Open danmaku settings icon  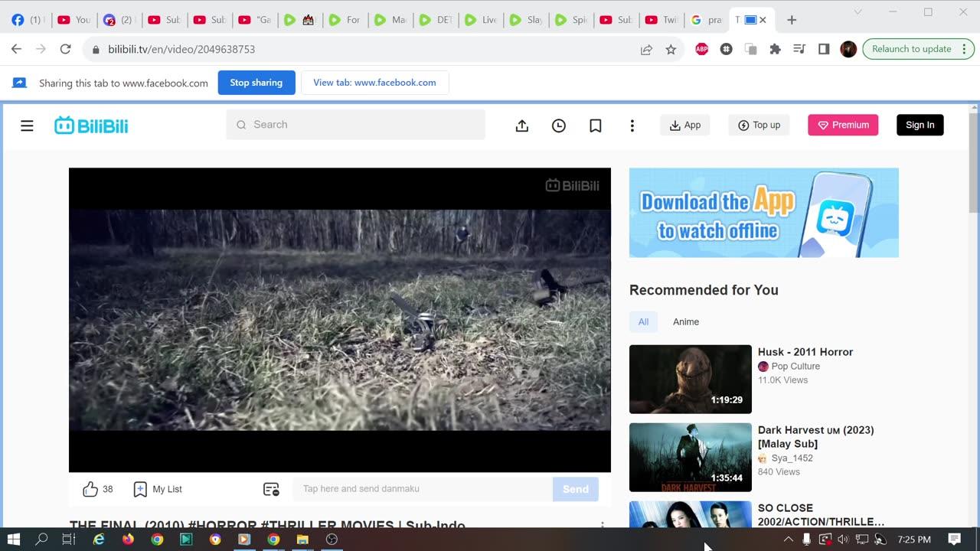tap(271, 489)
